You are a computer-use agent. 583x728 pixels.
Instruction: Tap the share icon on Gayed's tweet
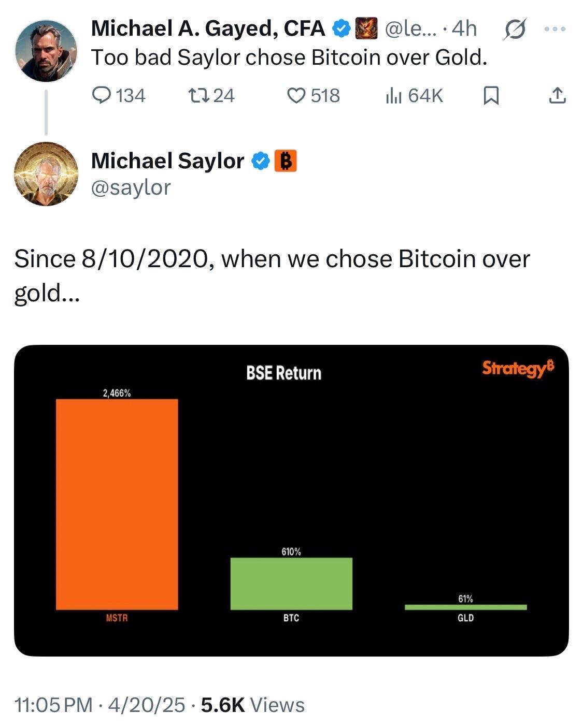557,95
